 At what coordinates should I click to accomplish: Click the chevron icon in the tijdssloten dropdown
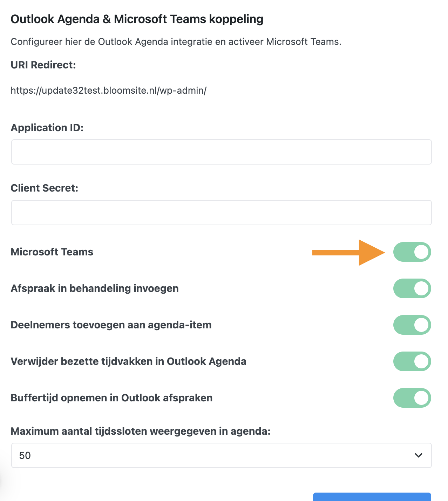coord(418,455)
